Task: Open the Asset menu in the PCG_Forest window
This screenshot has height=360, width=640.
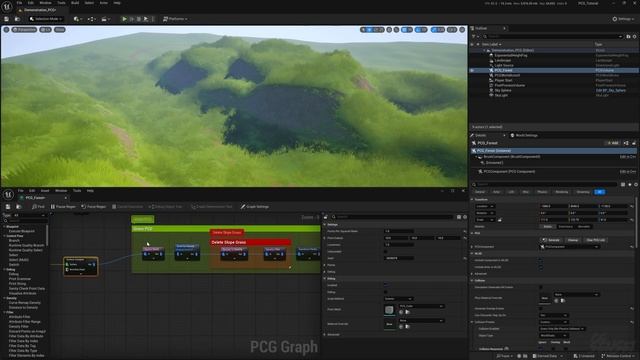Action: coord(45,191)
